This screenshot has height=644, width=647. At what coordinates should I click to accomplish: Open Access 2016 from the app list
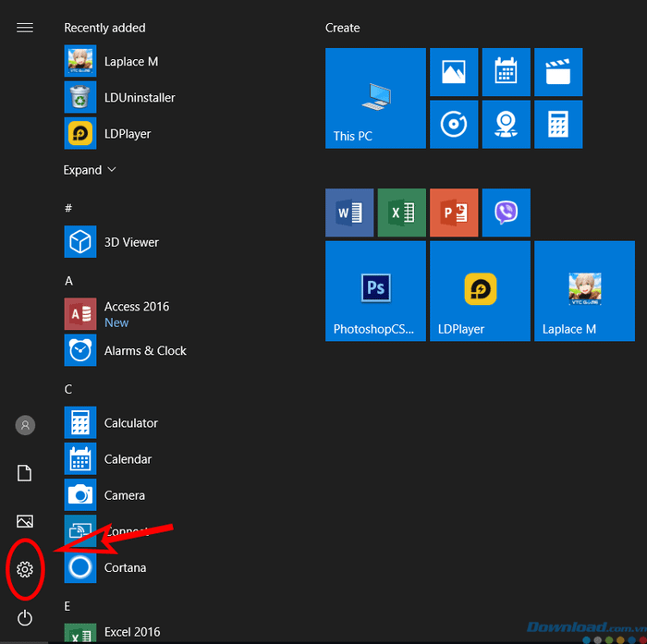pyautogui.click(x=116, y=314)
